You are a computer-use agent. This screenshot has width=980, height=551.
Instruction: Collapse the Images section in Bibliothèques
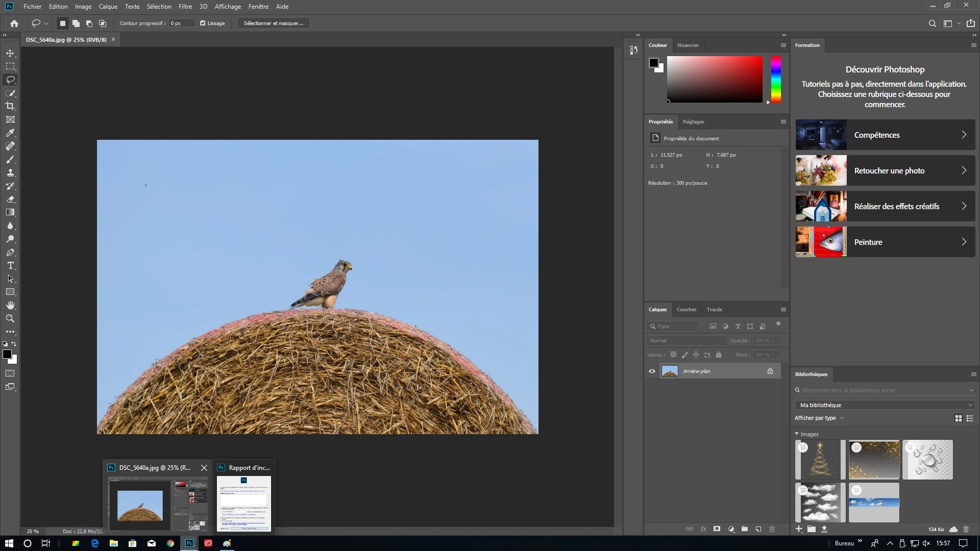(x=797, y=434)
